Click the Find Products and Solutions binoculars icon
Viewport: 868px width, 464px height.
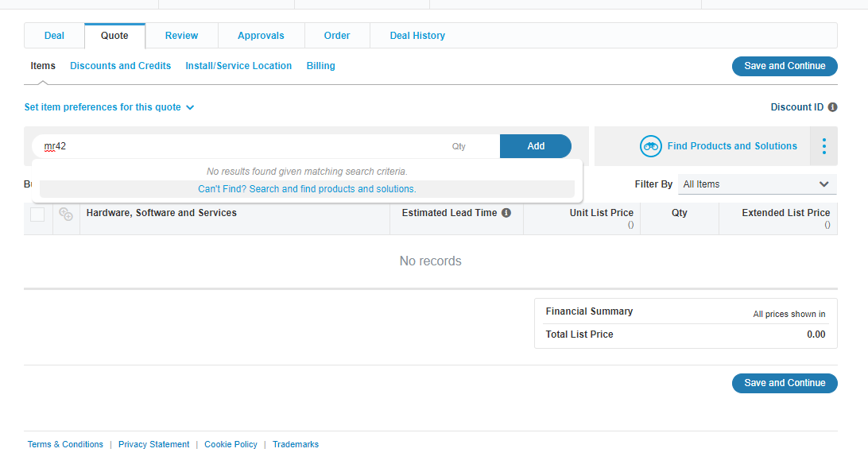click(651, 146)
